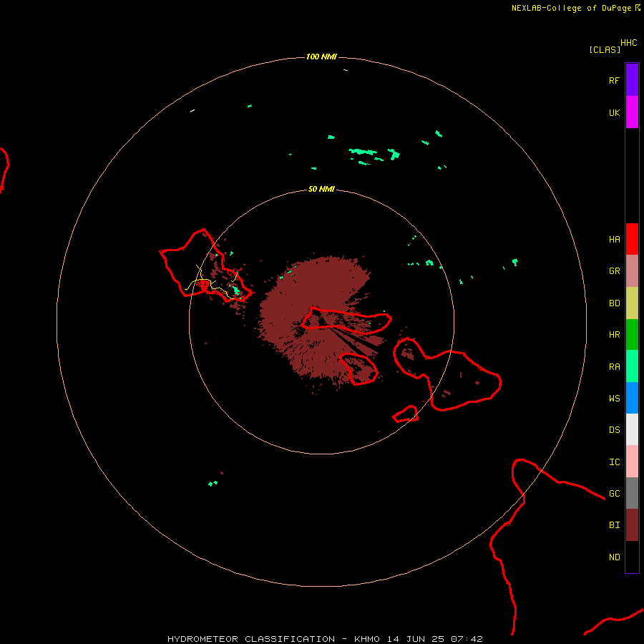
Task: Click the GC legend label
Action: tap(614, 494)
